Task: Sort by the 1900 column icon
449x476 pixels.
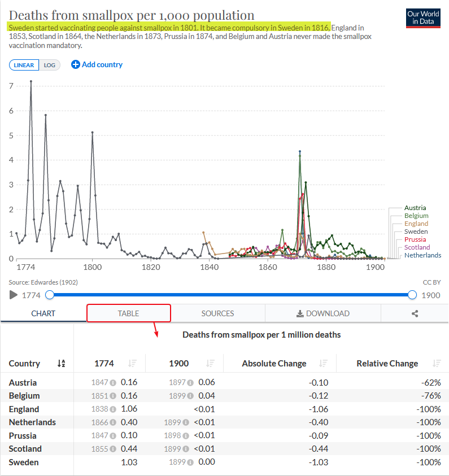Action: point(210,363)
